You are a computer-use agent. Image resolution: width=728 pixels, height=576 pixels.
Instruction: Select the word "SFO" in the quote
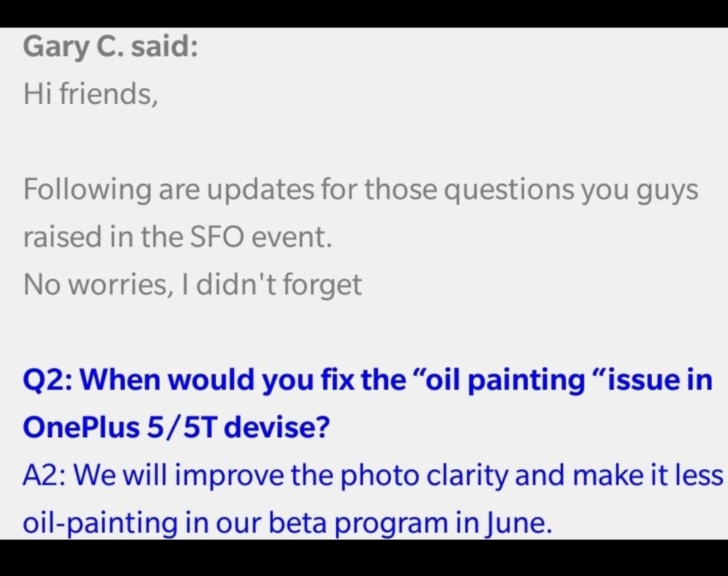[x=216, y=237]
